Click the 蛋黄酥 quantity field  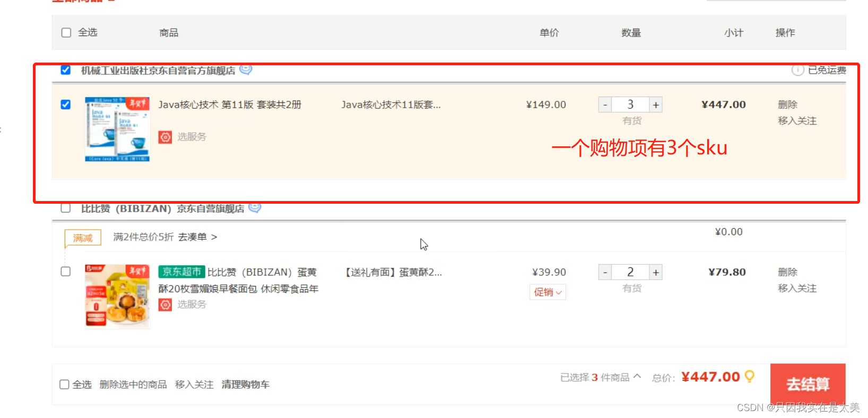(x=630, y=273)
